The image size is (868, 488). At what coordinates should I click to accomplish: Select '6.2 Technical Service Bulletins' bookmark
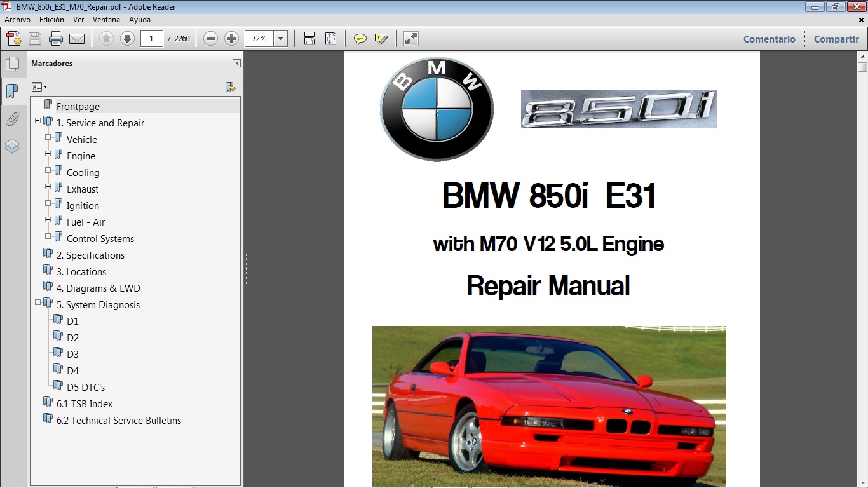point(119,420)
